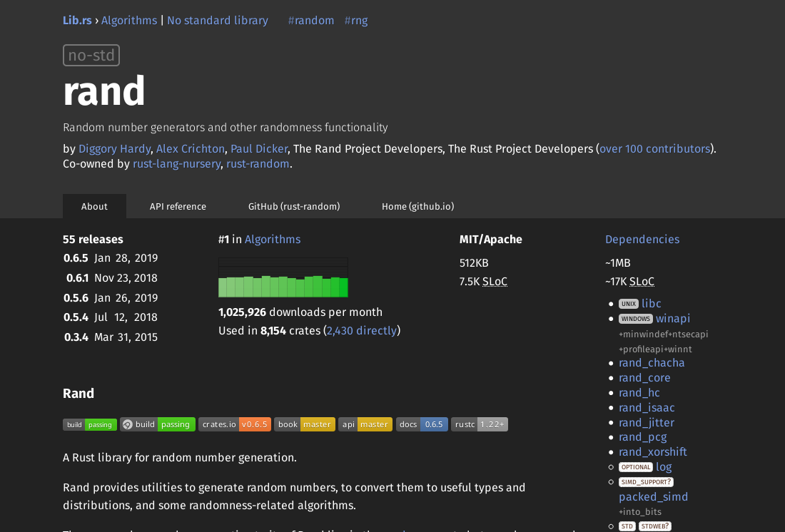Click the STDWEB? feature badge
This screenshot has height=532, width=785.
(x=655, y=526)
